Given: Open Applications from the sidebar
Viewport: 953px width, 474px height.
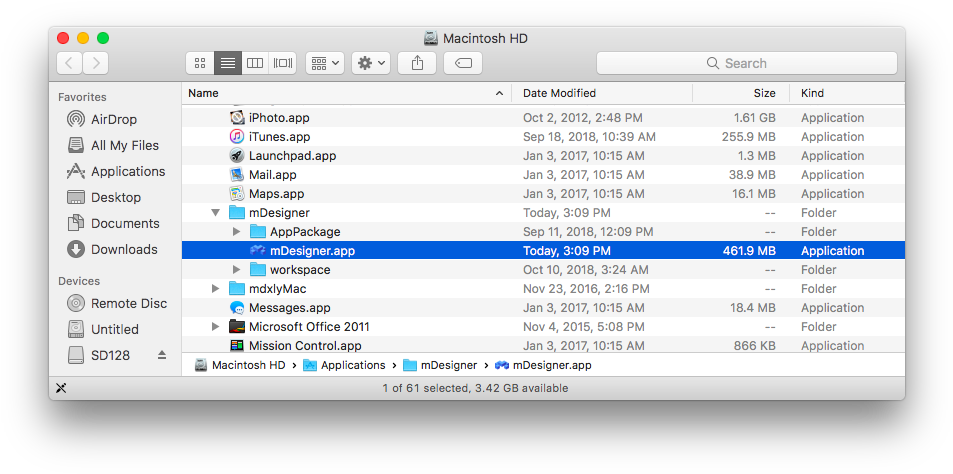Looking at the screenshot, I should pyautogui.click(x=116, y=171).
